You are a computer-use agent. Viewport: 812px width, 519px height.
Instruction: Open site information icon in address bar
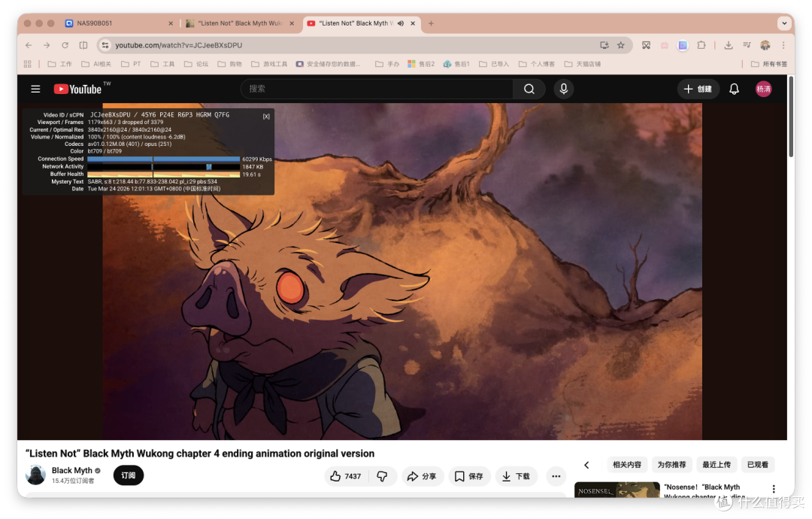tap(105, 46)
